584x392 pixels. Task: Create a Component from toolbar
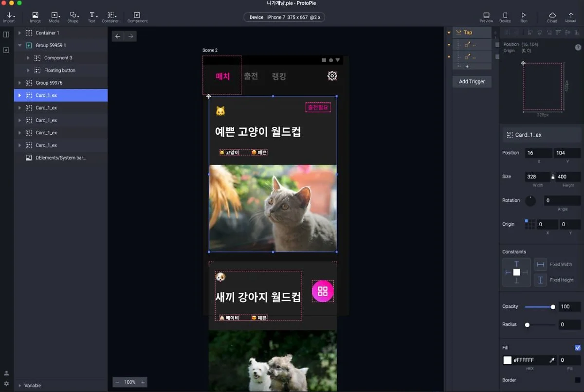tap(137, 18)
